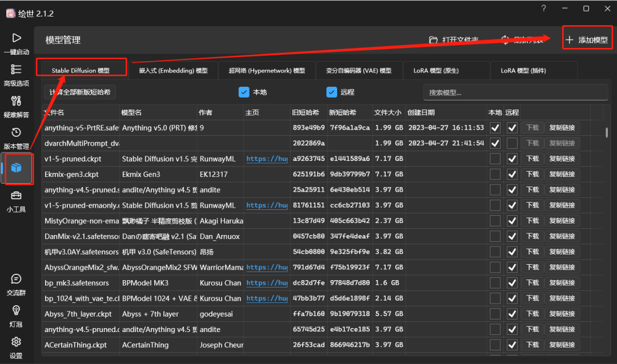Click 复制链接 for 机甲v3.0AY.safetensors row

click(562, 252)
